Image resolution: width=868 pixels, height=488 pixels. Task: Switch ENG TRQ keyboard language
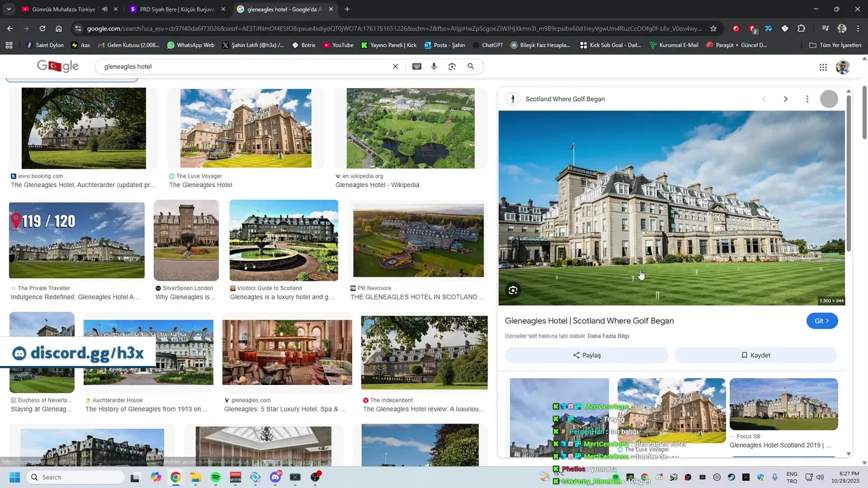coord(791,477)
